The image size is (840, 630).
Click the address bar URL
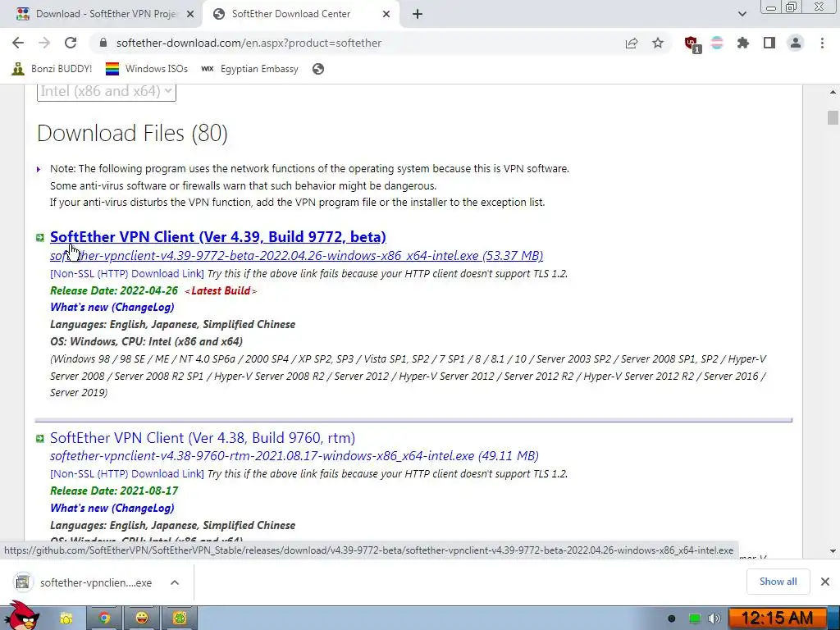pos(249,43)
